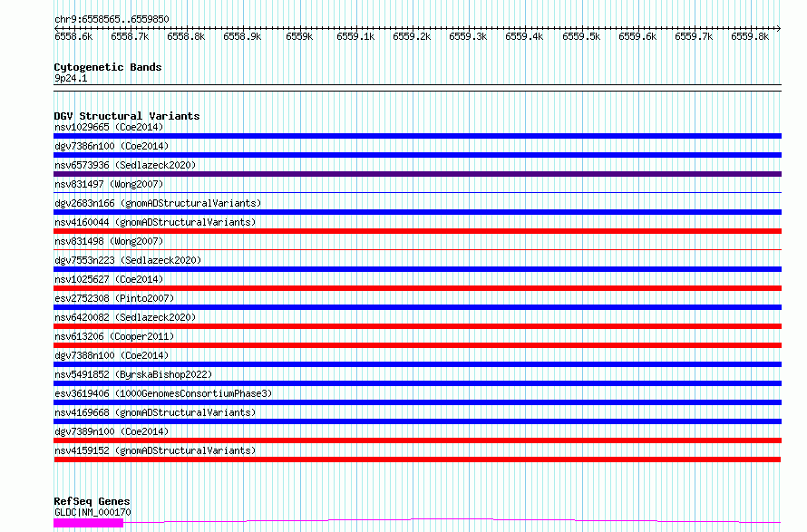This screenshot has height=532, width=807.
Task: Click the nsv4160044 (gnomADStructuralVariants) label
Action: 155,222
